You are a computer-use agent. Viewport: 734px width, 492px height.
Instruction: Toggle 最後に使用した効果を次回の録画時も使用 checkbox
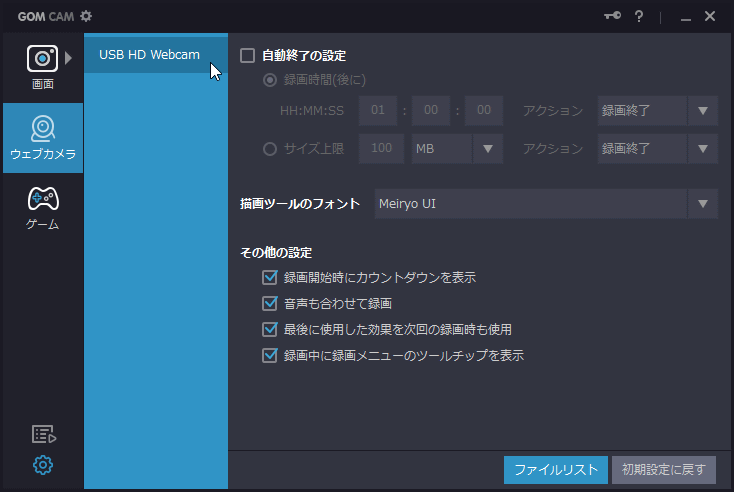tap(270, 330)
